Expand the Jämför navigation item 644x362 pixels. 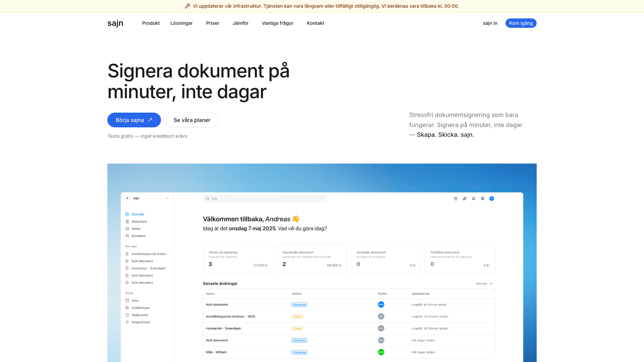click(240, 23)
